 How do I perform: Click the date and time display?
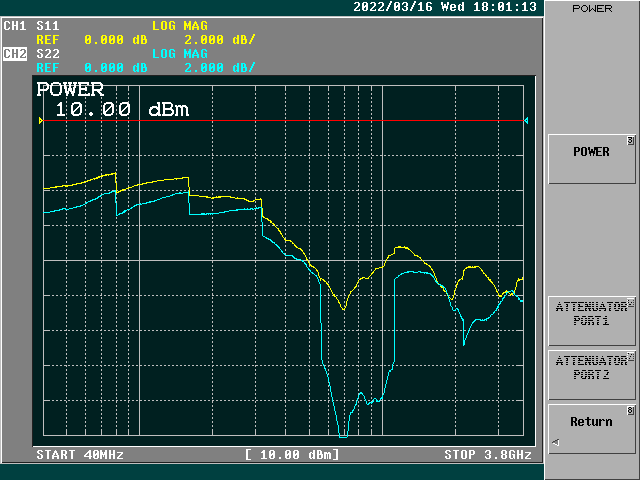tap(444, 7)
